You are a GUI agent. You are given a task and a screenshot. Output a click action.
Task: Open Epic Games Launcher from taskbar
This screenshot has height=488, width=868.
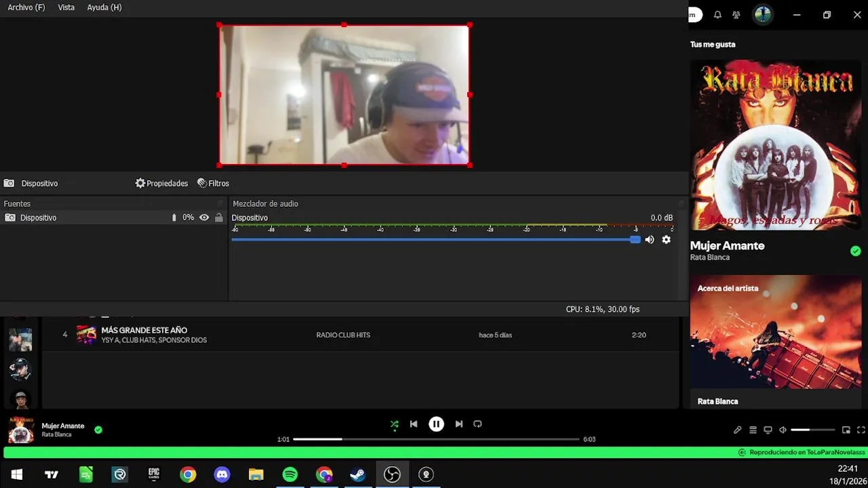154,474
